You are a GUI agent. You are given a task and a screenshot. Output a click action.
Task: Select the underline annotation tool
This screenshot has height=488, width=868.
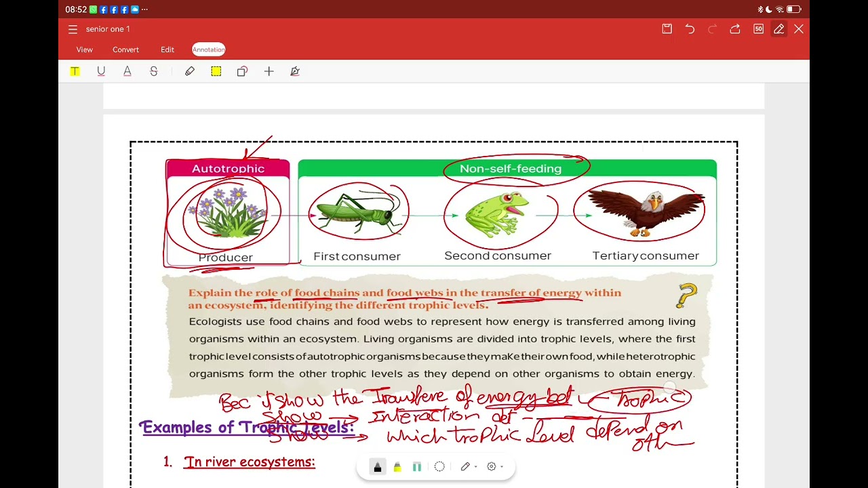coord(101,71)
